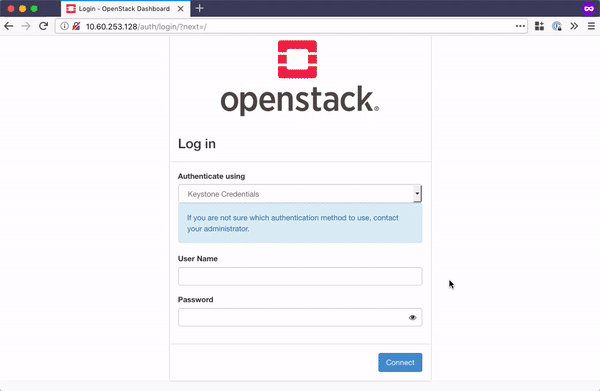This screenshot has height=391, width=600.
Task: Maximize window with green button
Action: tap(34, 8)
